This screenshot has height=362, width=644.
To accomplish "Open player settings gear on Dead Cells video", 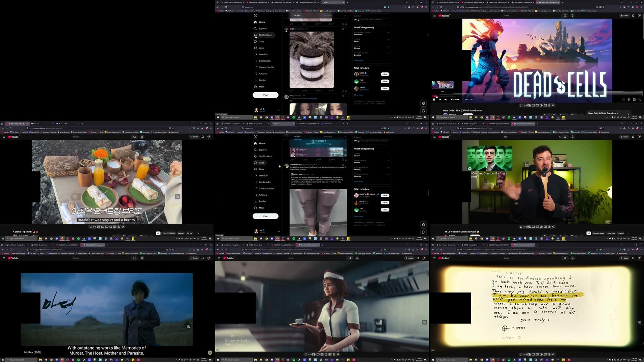I will [629, 99].
